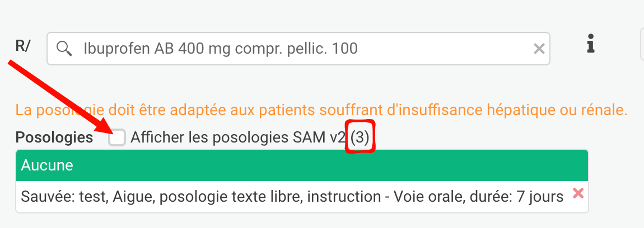Click the "R/" prescription label
Image resolution: width=644 pixels, height=228 pixels.
[24, 45]
